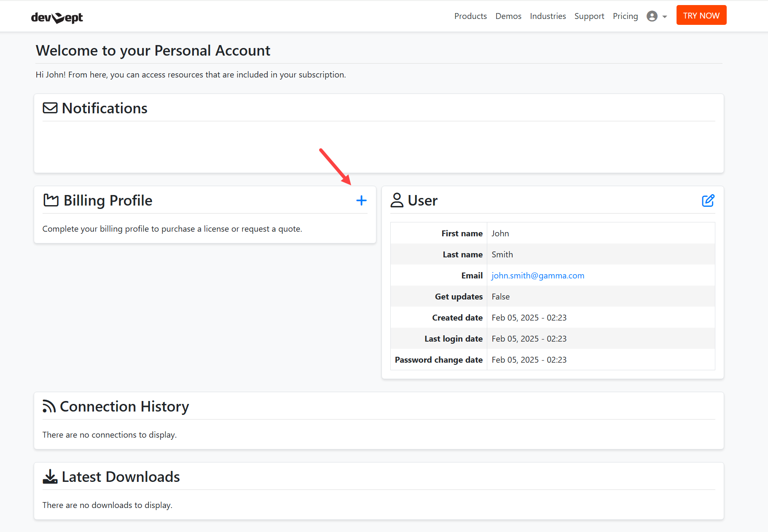Click the Connection History heading
This screenshot has width=768, height=532.
click(x=124, y=406)
